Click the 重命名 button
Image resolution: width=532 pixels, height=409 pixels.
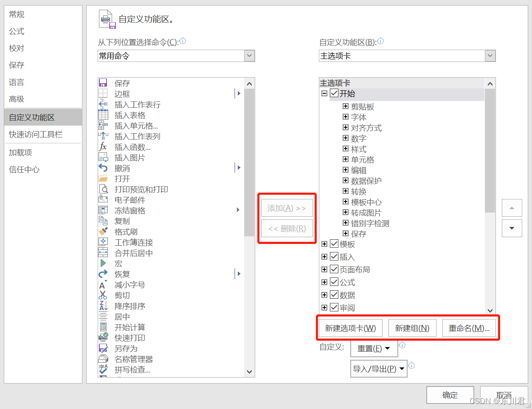coord(469,328)
